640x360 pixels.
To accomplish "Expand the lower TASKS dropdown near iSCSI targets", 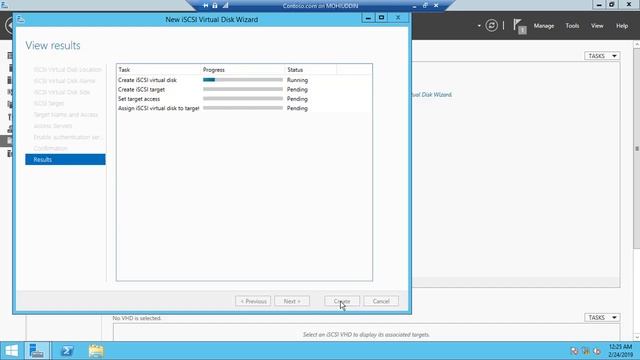I will coord(602,318).
